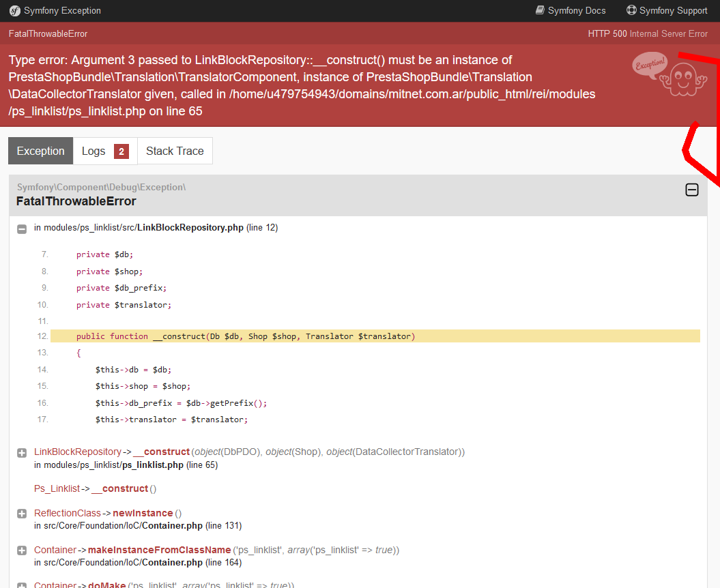The image size is (720, 588).
Task: Select the Exception tab
Action: 40,151
